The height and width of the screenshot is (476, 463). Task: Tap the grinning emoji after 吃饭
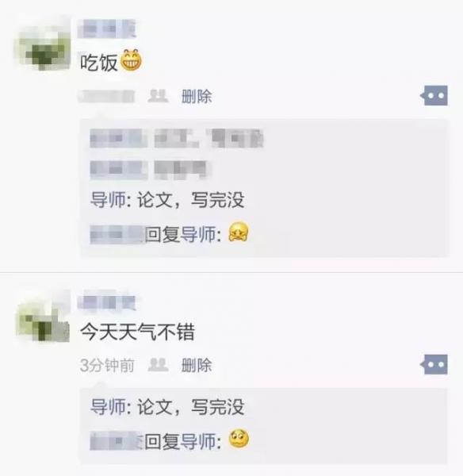(x=131, y=60)
